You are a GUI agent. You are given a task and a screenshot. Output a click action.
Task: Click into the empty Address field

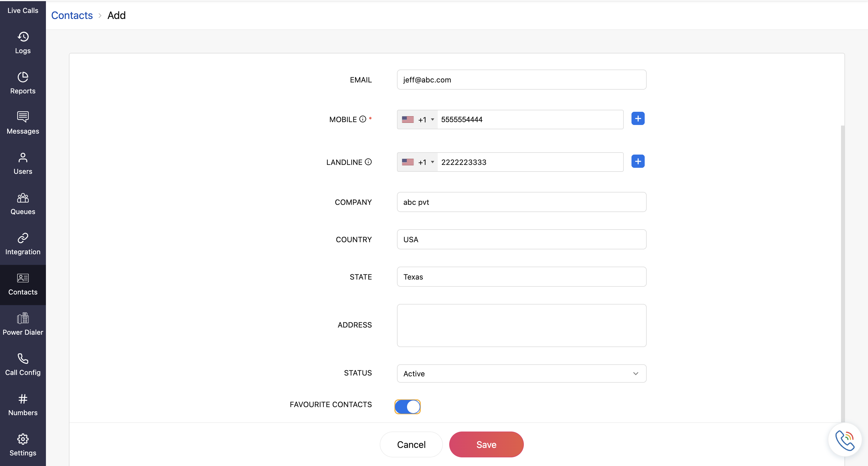521,326
